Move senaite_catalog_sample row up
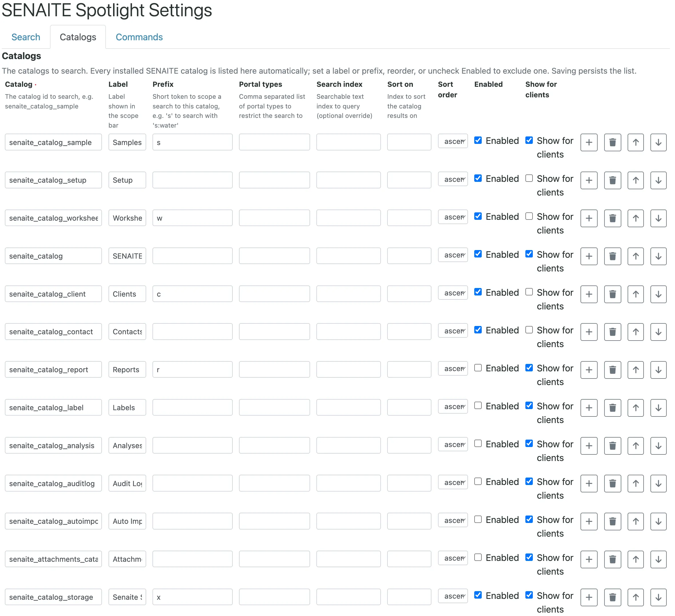Image resolution: width=675 pixels, height=616 pixels. [636, 142]
